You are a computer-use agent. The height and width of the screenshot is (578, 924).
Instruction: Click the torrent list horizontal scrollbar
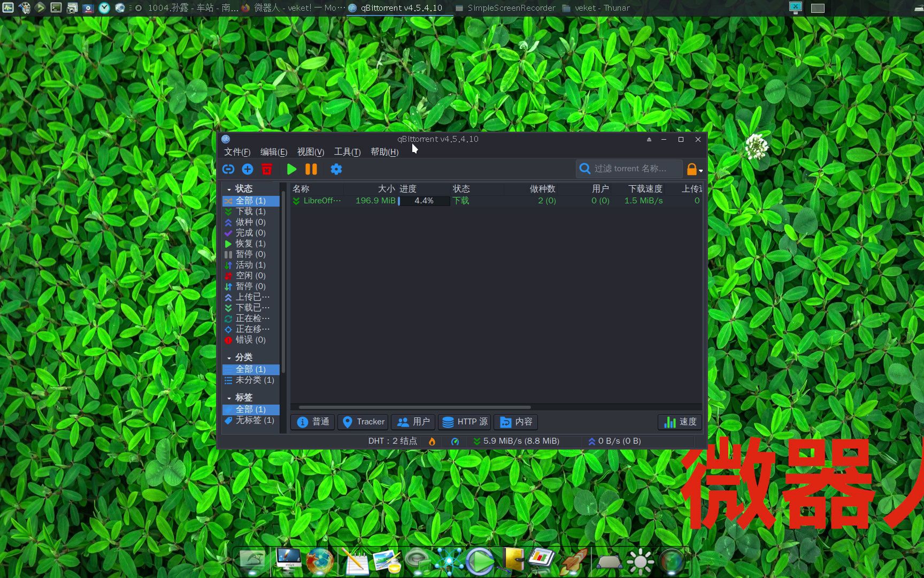[x=415, y=407]
